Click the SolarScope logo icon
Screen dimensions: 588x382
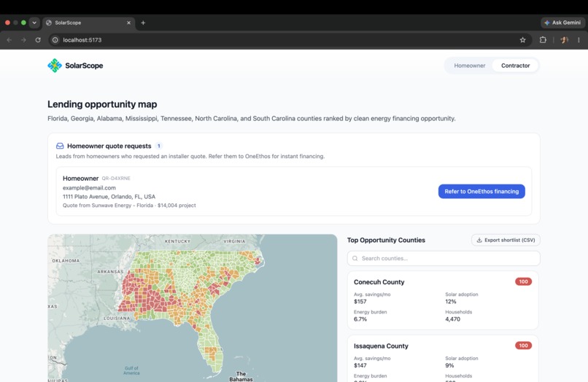[55, 66]
